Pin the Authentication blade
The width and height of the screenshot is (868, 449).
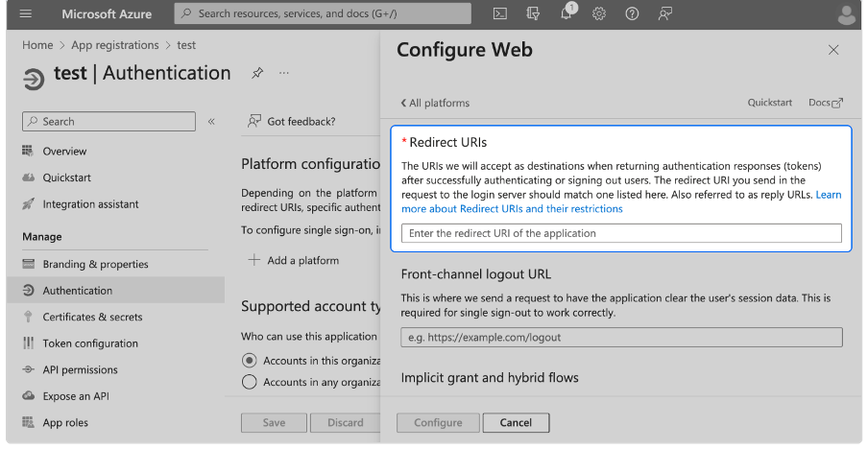click(x=257, y=74)
